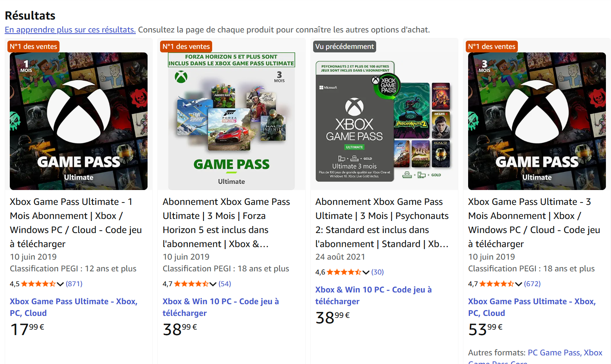The width and height of the screenshot is (611, 364).
Task: Click the stars beside the 4,6 rating
Action: tap(344, 272)
